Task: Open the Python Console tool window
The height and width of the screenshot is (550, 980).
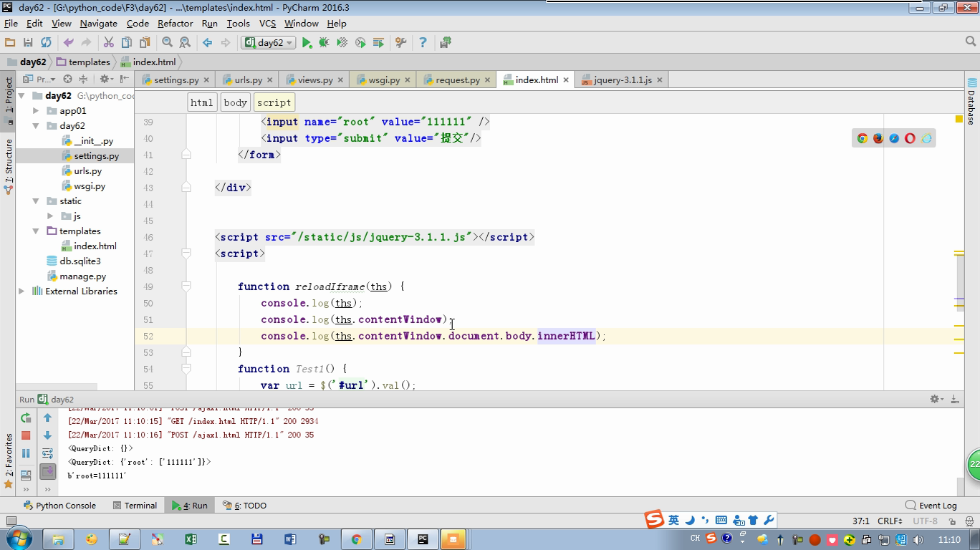Action: click(x=59, y=505)
